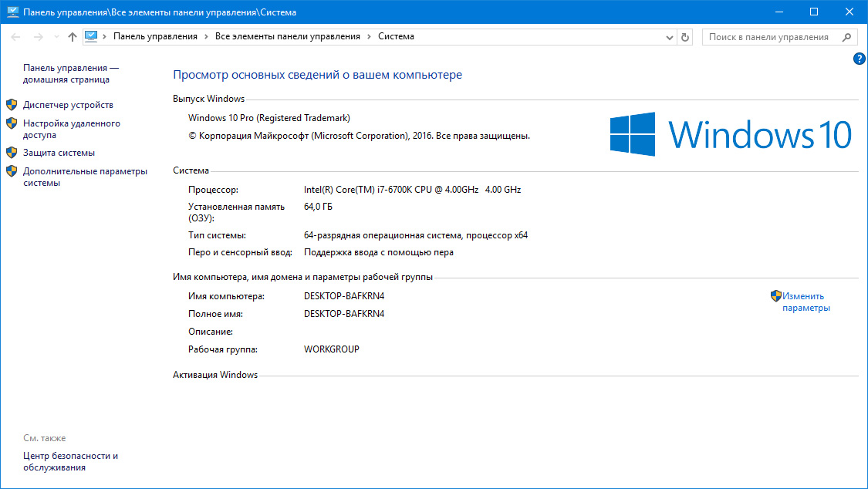This screenshot has height=489, width=868.
Task: Click Изменить параметры link
Action: [806, 302]
